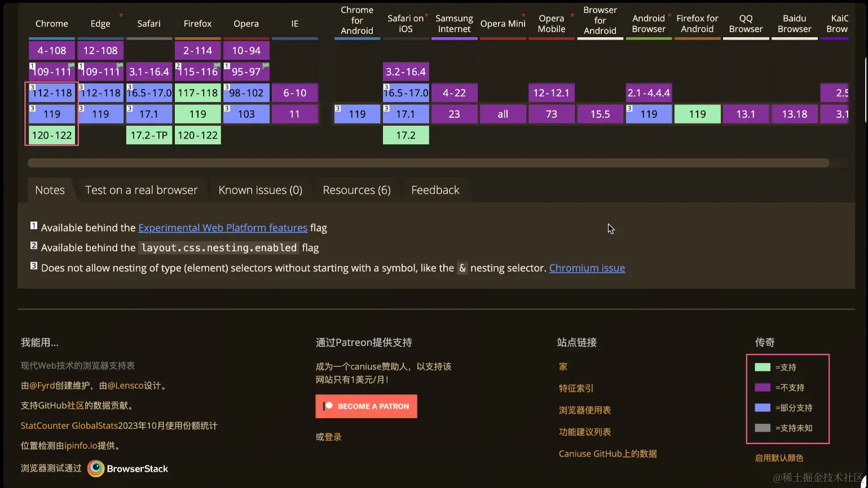Click the blue 部分支持 legend swatch

pyautogui.click(x=763, y=408)
